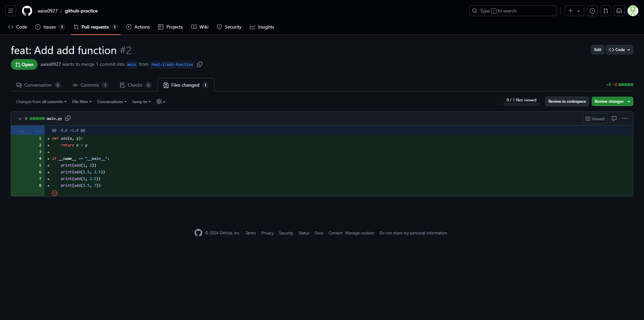644x320 pixels.
Task: Open the footer Security link
Action: click(x=286, y=233)
